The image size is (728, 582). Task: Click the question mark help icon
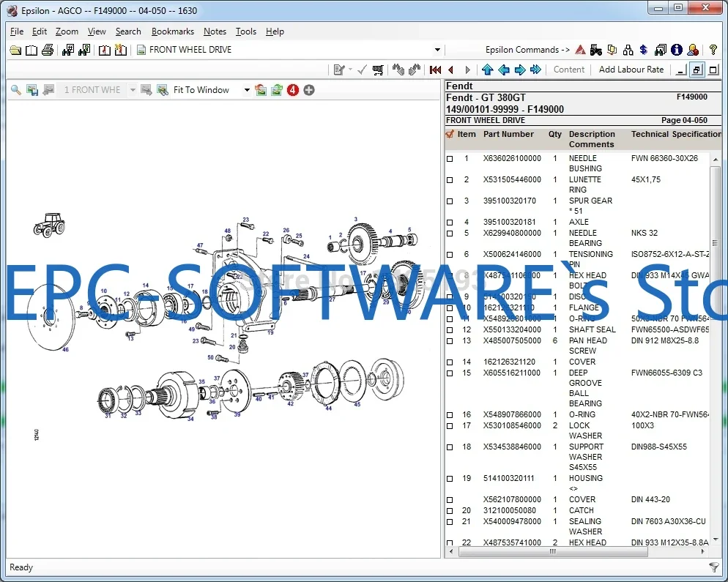tap(712, 50)
